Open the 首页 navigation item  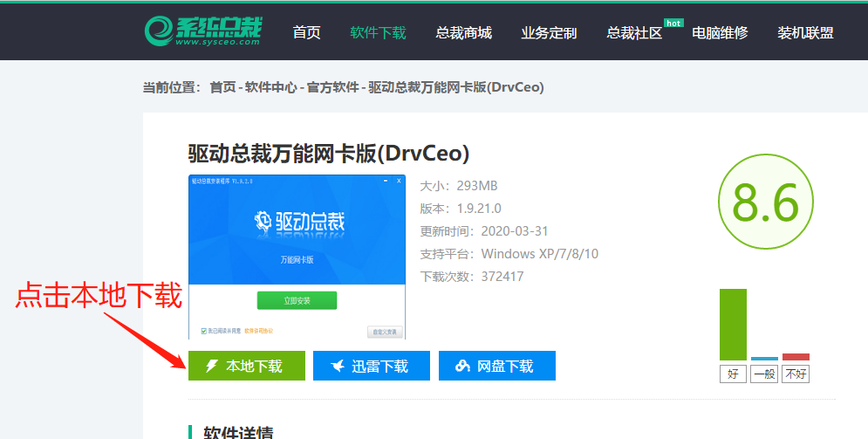307,32
